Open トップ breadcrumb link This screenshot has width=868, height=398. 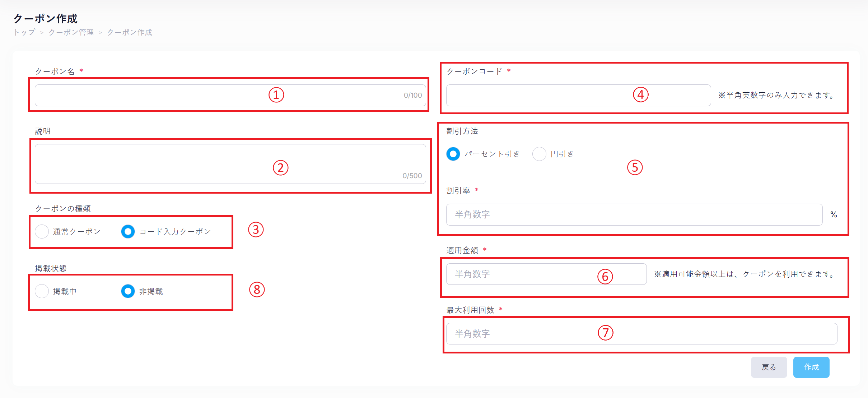tap(24, 32)
